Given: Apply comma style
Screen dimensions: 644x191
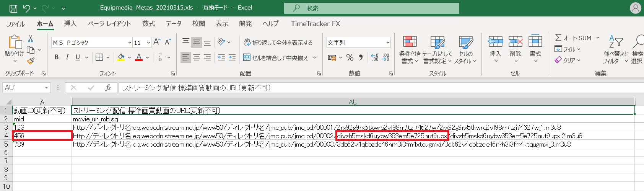Looking at the screenshot, I should 361,58.
